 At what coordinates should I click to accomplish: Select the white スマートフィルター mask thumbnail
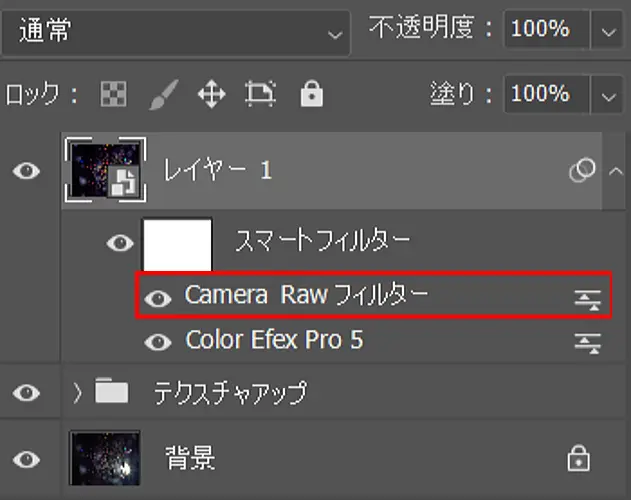tap(177, 244)
